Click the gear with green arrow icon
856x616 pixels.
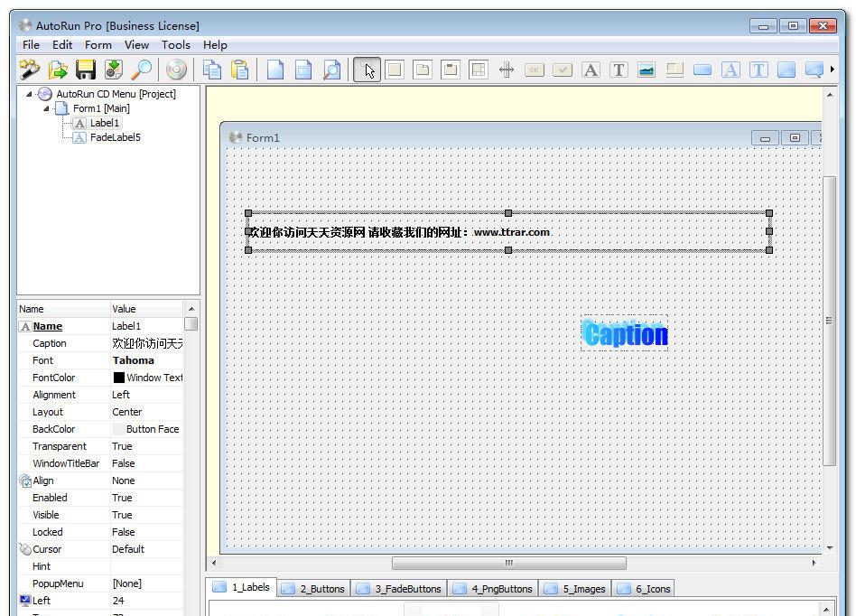[114, 70]
